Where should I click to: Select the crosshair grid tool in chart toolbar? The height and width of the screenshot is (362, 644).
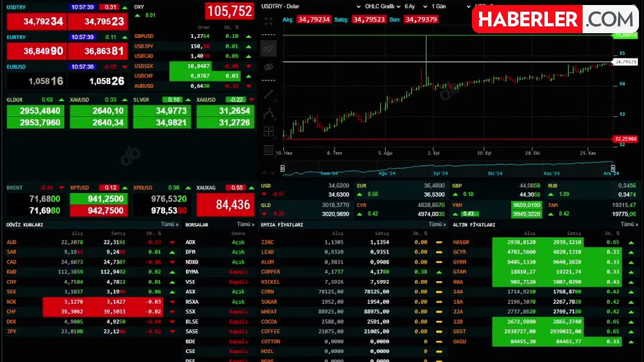pyautogui.click(x=269, y=132)
